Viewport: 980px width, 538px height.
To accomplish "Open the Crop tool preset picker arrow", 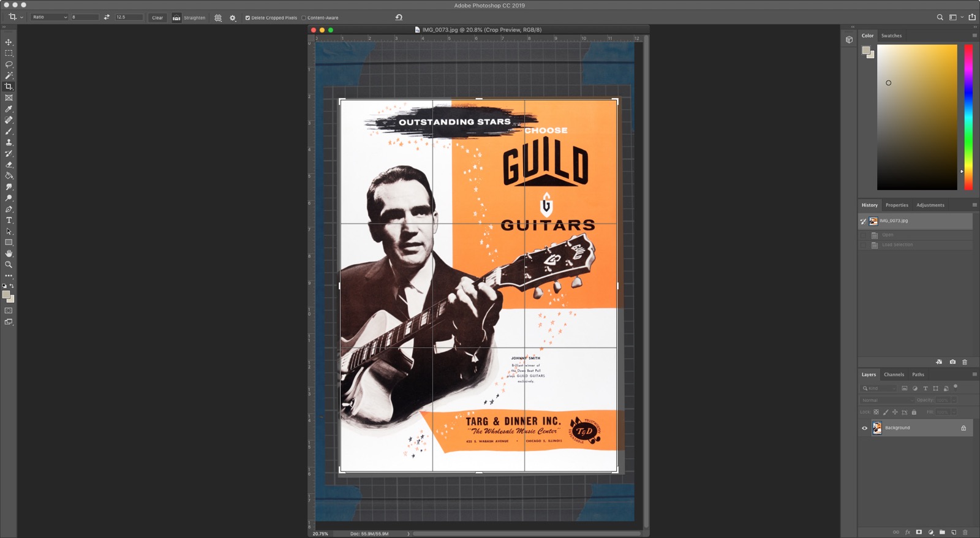I will click(21, 17).
